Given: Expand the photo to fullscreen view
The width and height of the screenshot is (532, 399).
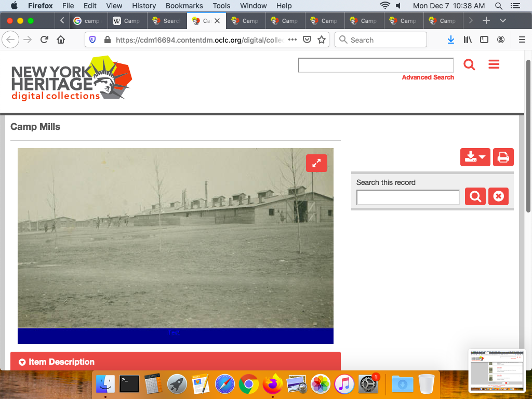Looking at the screenshot, I should [316, 163].
